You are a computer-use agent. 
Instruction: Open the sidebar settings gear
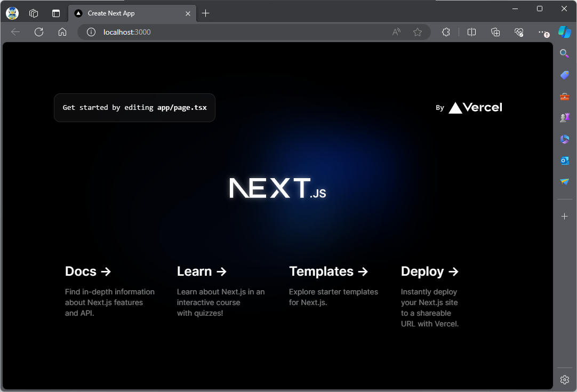pos(565,380)
